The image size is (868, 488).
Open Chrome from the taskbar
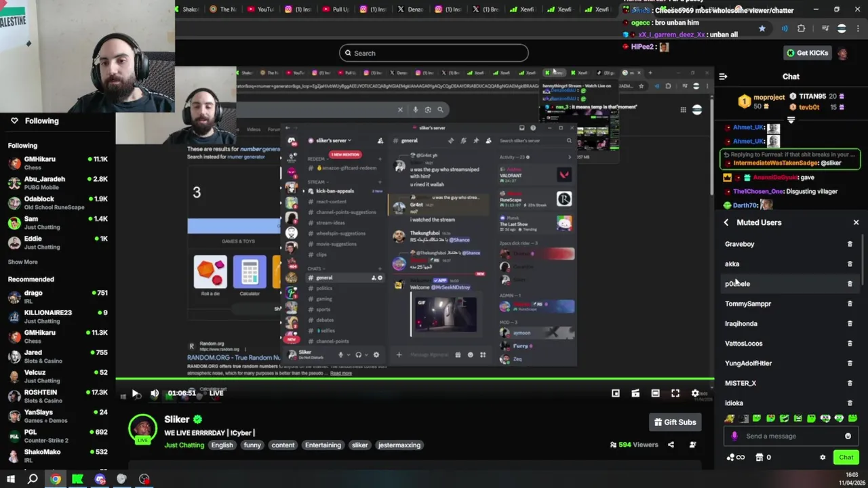tap(56, 479)
